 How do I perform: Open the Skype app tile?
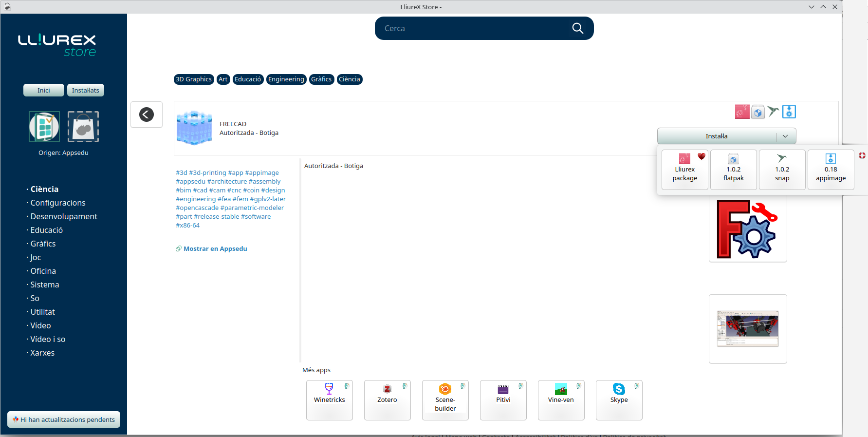(x=619, y=399)
